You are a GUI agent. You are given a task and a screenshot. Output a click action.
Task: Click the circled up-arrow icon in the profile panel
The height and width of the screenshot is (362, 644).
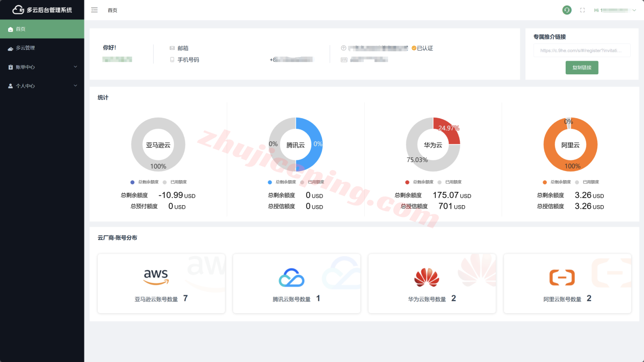(x=343, y=48)
